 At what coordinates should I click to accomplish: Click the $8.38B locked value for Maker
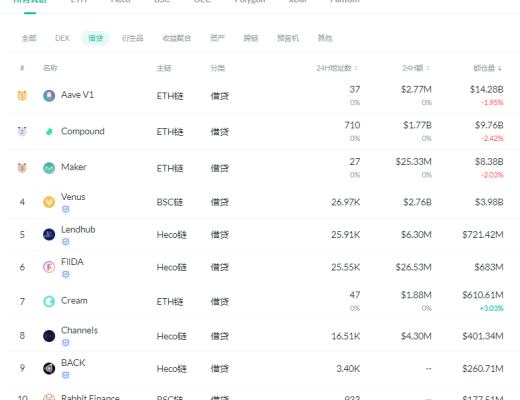(x=489, y=162)
